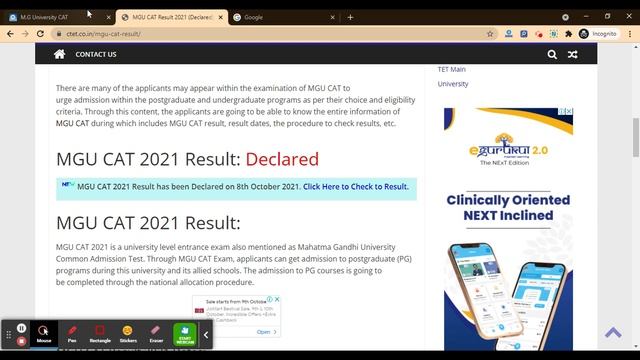Screen dimensions: 640x360
Task: Close the M.G University CAT tab
Action: point(108,17)
